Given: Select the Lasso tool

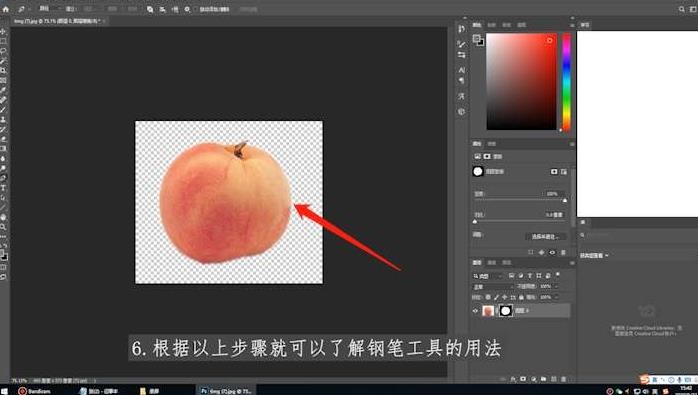Looking at the screenshot, I should [x=4, y=51].
